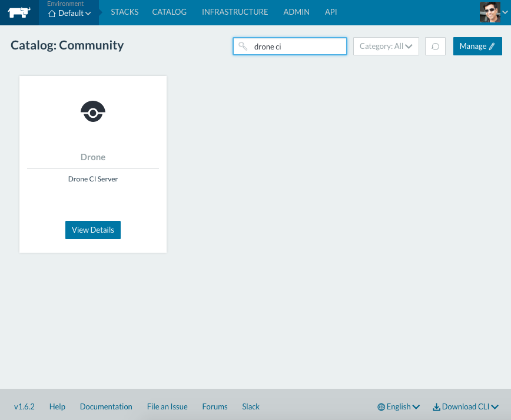Click the Drone card title
The image size is (511, 420).
pyautogui.click(x=93, y=157)
